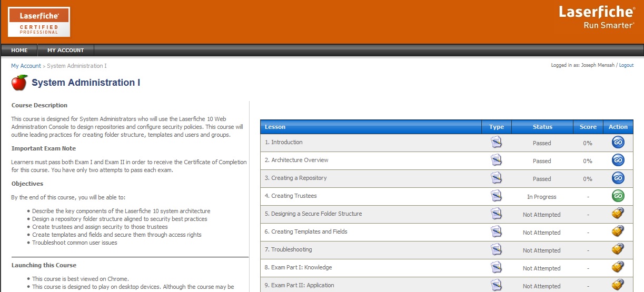
Task: Click the 'Important Exam Note' heading
Action: click(x=44, y=148)
